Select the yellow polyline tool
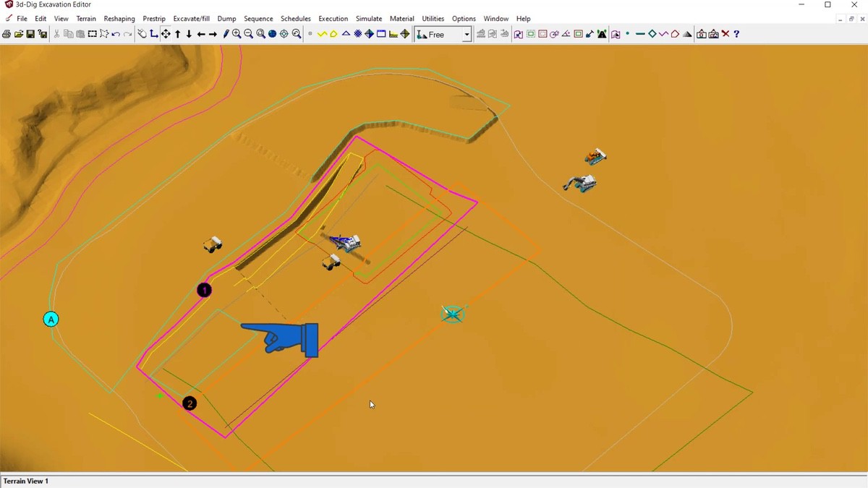868x488 pixels. coord(322,34)
